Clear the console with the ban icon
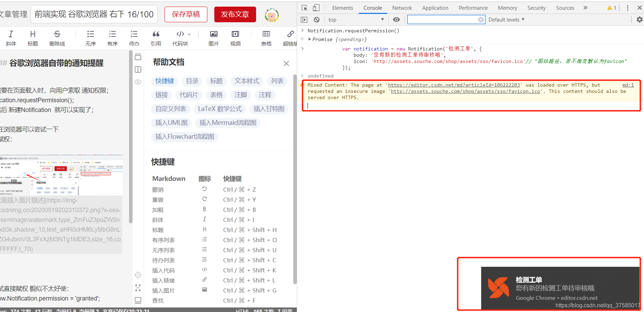 point(317,20)
